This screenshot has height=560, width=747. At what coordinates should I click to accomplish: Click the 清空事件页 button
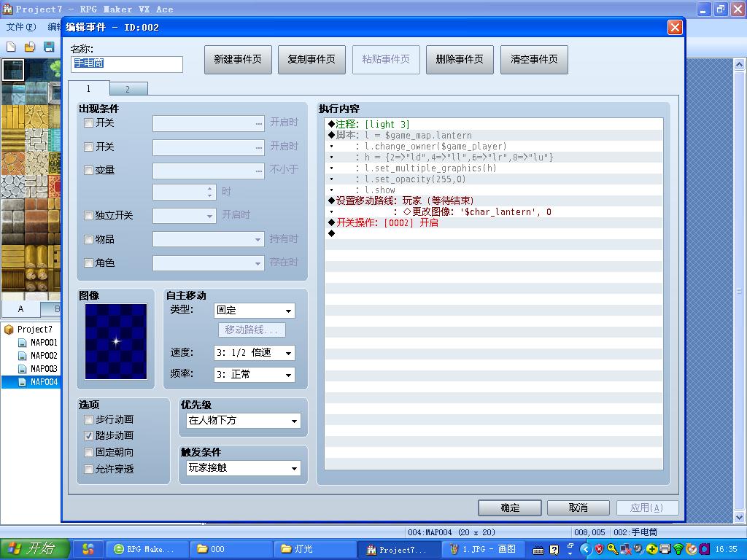point(534,60)
